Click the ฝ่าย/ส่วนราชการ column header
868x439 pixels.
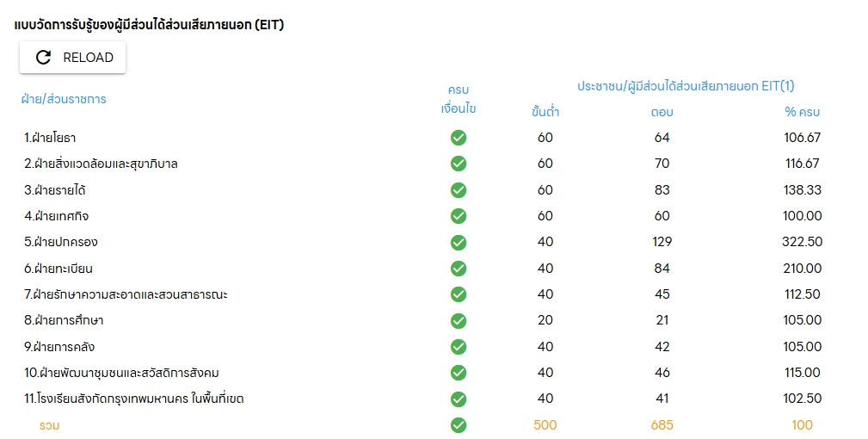click(x=64, y=99)
